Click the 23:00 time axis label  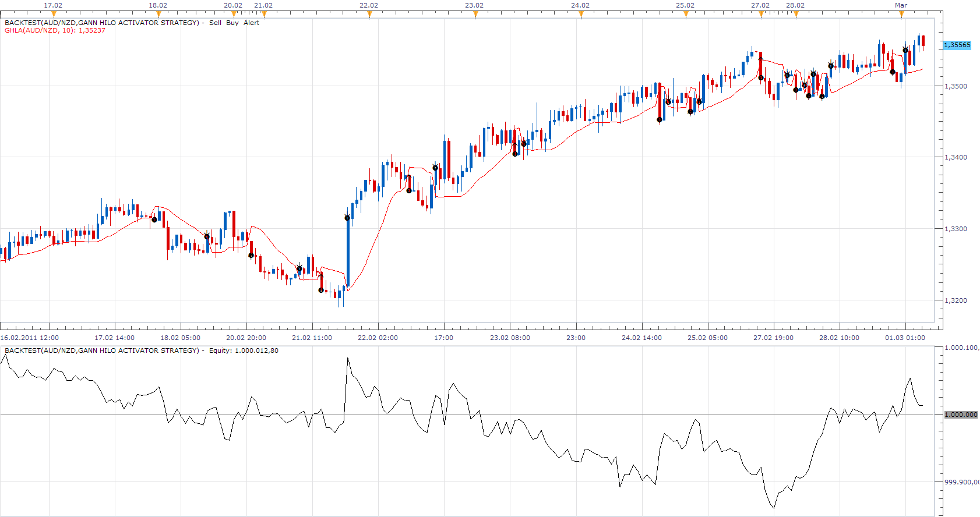click(x=576, y=338)
